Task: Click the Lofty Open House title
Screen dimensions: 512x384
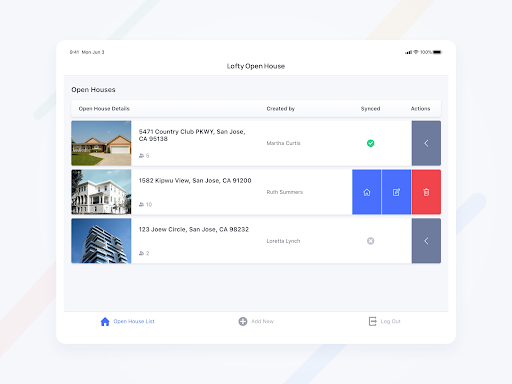Action: click(256, 66)
